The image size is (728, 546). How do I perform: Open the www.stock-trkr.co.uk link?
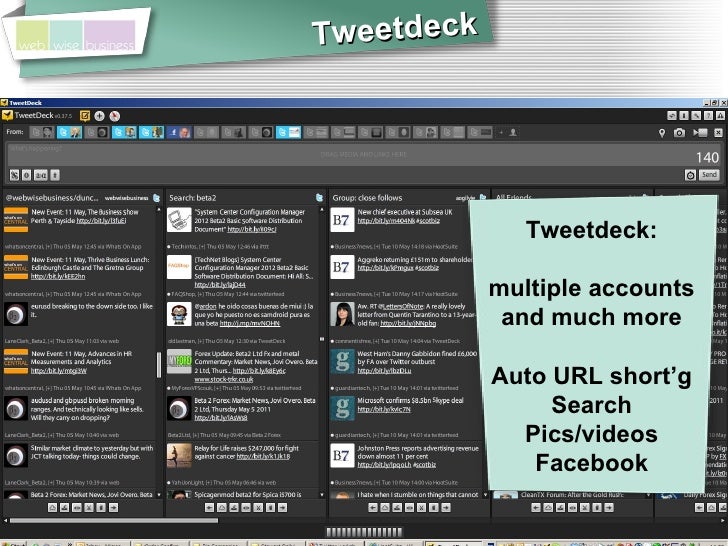224,379
